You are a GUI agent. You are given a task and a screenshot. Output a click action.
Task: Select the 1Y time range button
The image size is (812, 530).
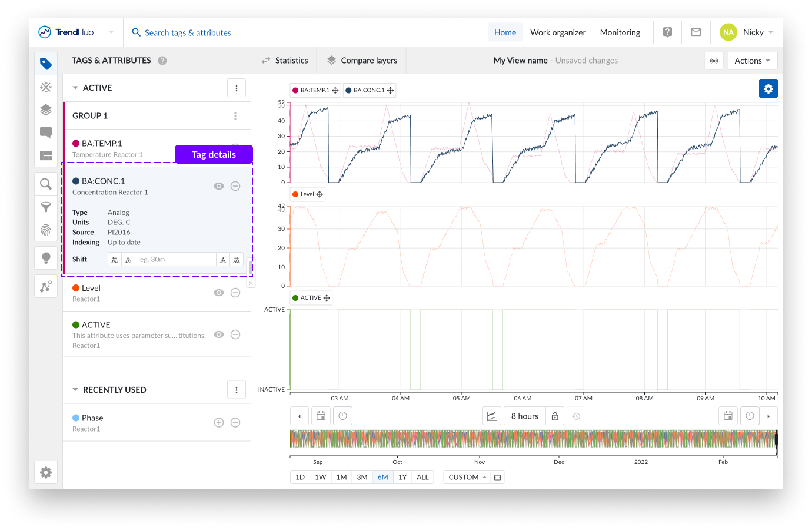(x=402, y=477)
